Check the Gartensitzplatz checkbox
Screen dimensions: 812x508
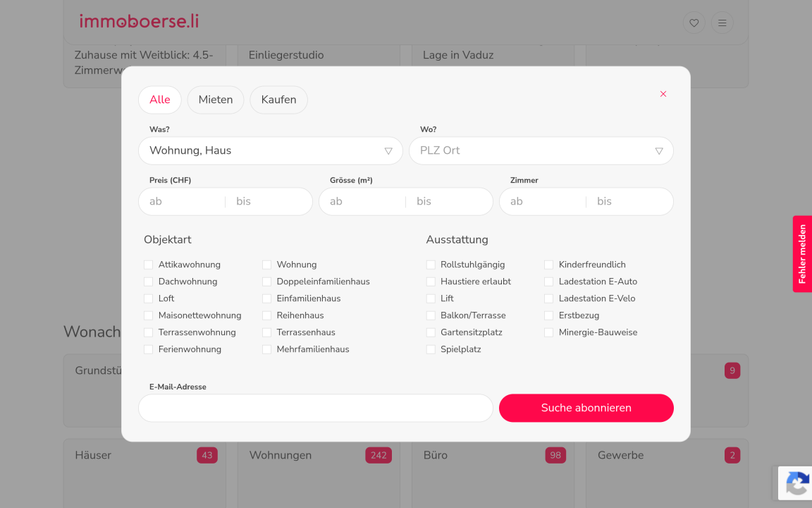click(431, 333)
